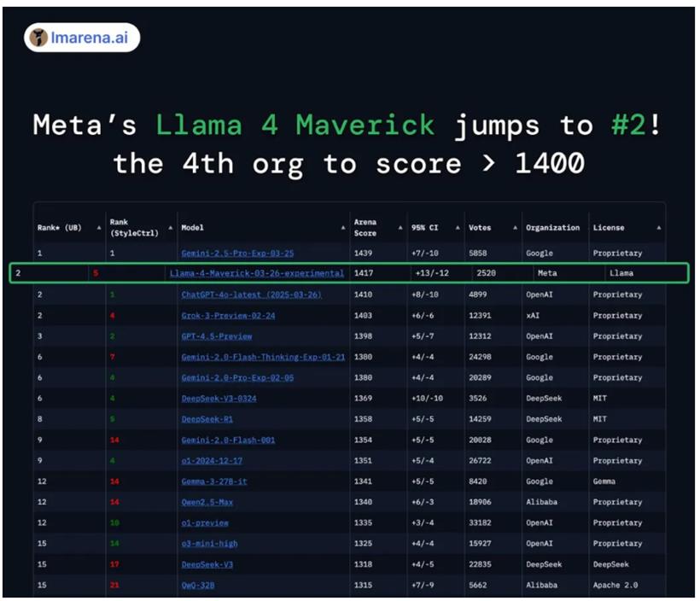Click the Llama license cell
Image resolution: width=700 pixels, height=601 pixels.
coord(621,273)
